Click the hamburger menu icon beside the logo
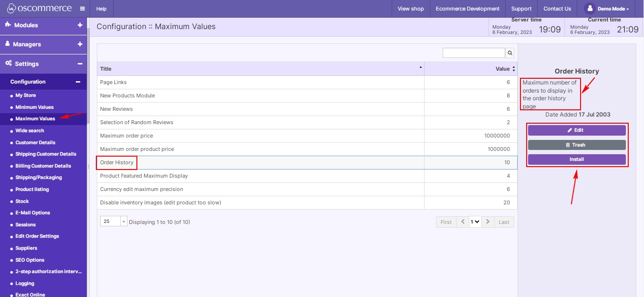This screenshot has width=644, height=297. coord(82,9)
